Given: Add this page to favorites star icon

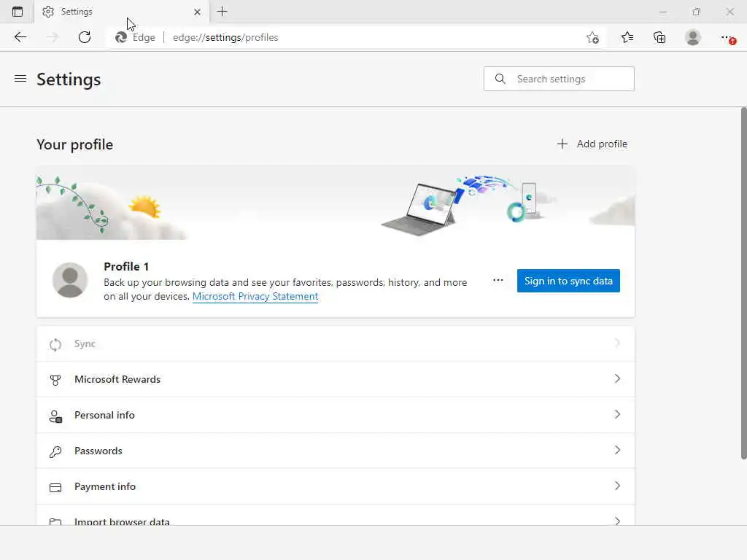Looking at the screenshot, I should 592,37.
